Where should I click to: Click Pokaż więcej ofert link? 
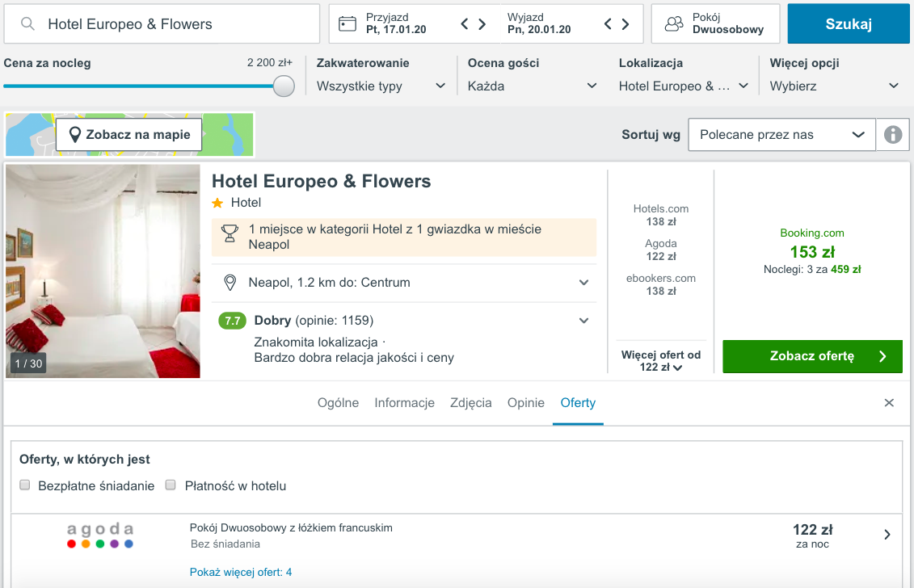point(241,572)
